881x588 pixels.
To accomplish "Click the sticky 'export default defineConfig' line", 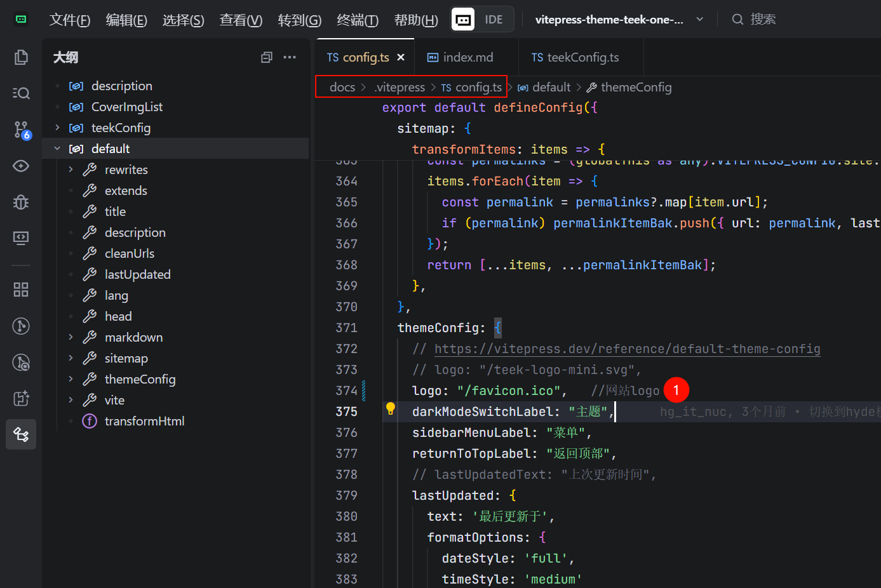I will (x=490, y=107).
